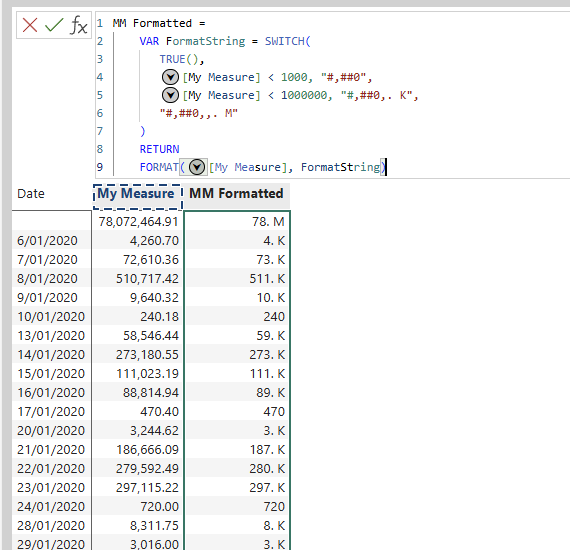The height and width of the screenshot is (550, 570).
Task: Click the "#,##0,,. M" format string
Action: (x=198, y=113)
